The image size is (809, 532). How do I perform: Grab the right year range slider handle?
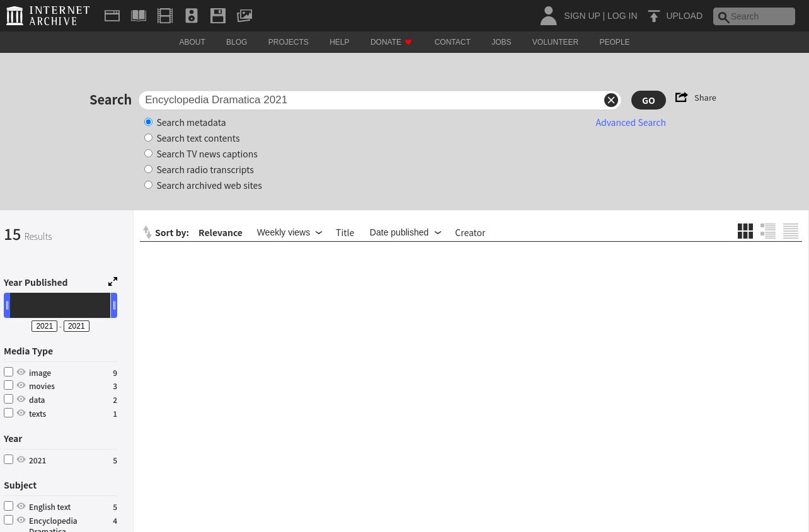point(114,305)
